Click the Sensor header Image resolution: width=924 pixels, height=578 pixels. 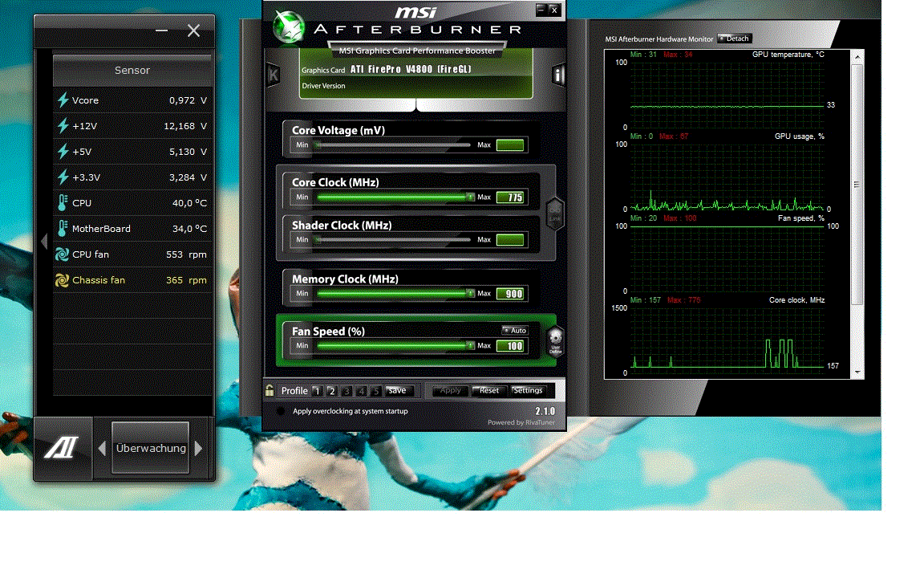point(132,70)
